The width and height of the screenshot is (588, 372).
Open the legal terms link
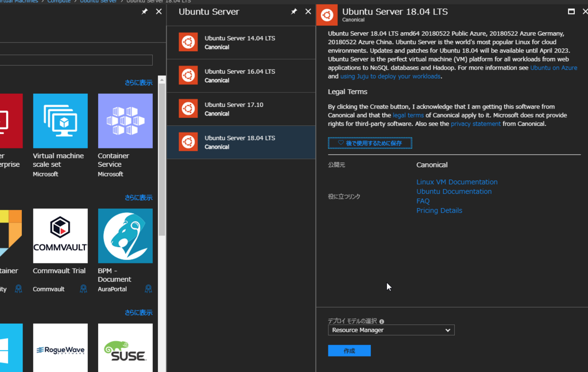click(408, 115)
